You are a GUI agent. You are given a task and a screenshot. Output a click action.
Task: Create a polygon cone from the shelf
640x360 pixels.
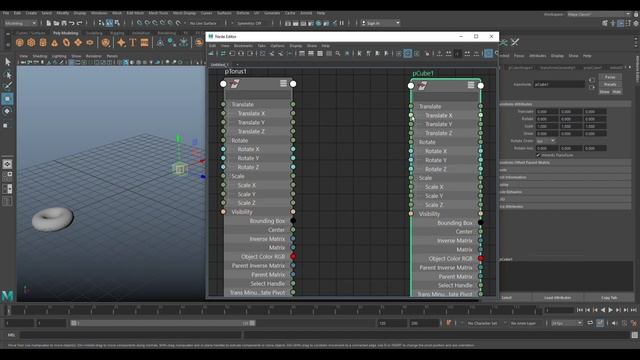pyautogui.click(x=55, y=42)
